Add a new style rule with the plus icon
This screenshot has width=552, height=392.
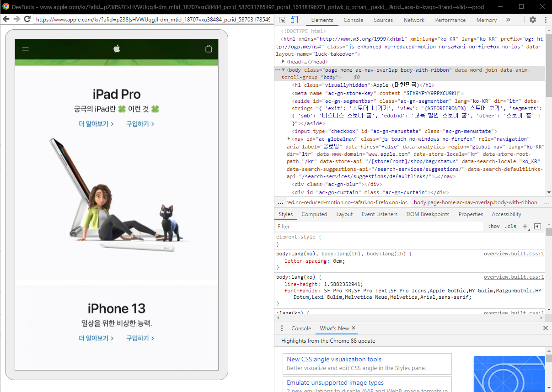525,227
